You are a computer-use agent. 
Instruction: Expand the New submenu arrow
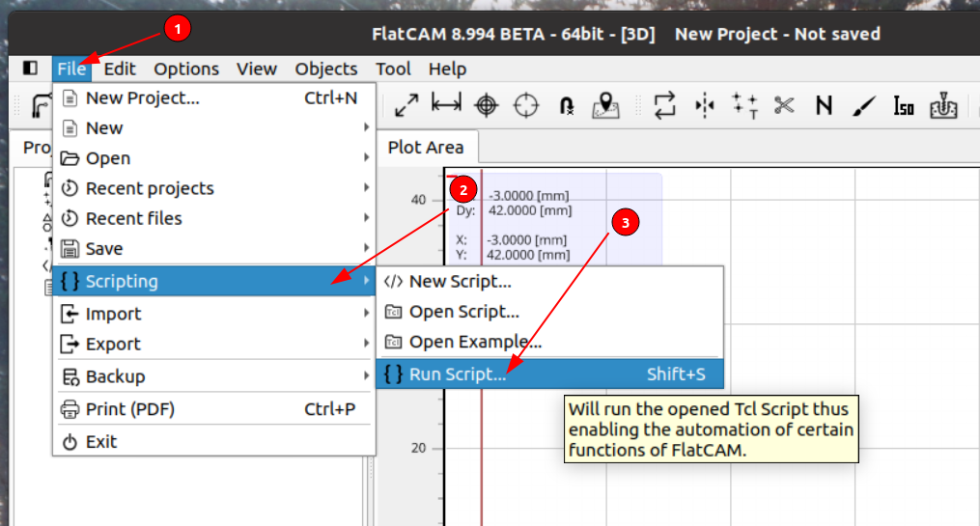[366, 126]
